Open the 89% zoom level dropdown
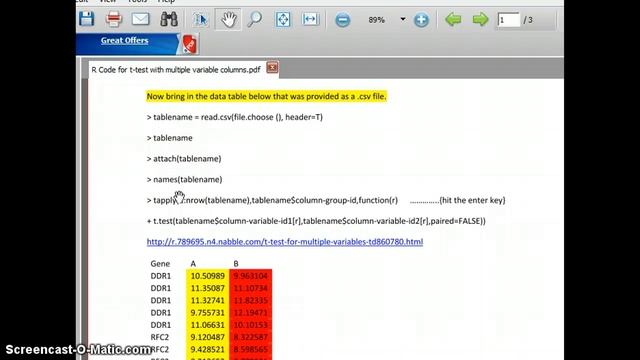Viewport: 640px width, 360px height. click(x=402, y=19)
